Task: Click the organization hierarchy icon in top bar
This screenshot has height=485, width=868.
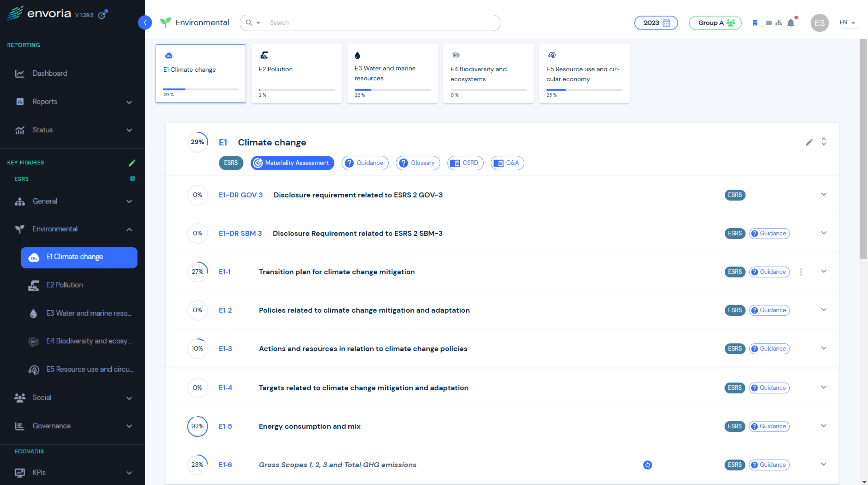Action: [779, 23]
